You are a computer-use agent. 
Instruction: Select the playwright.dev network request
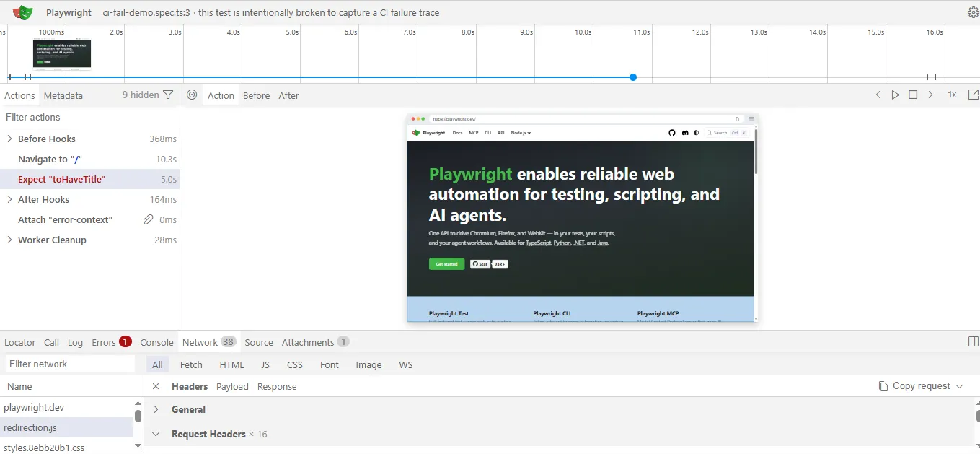66,407
